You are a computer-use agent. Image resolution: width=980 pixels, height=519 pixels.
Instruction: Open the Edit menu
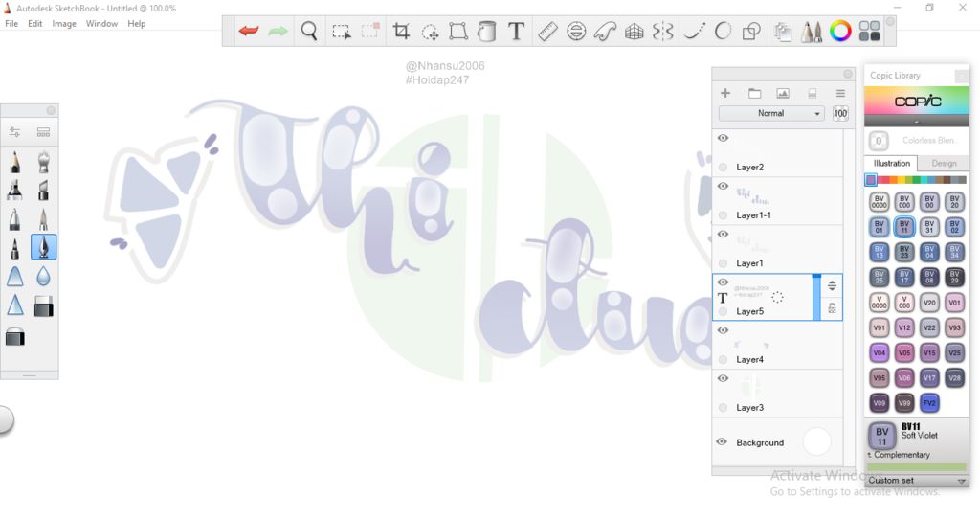click(x=35, y=24)
